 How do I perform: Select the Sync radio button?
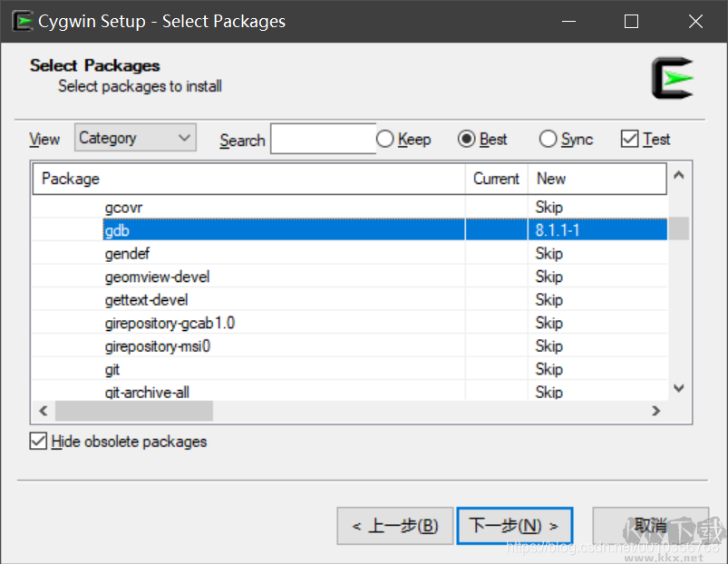[x=548, y=139]
